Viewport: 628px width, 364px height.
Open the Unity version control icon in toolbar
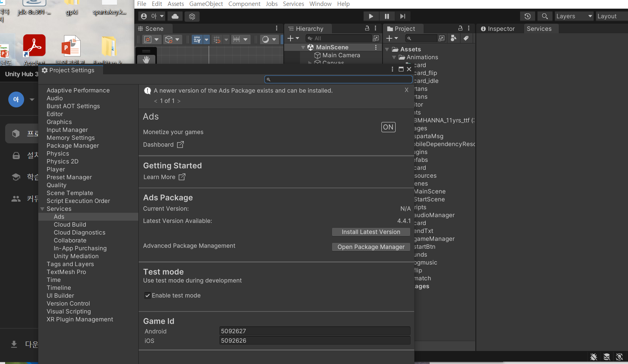point(192,16)
